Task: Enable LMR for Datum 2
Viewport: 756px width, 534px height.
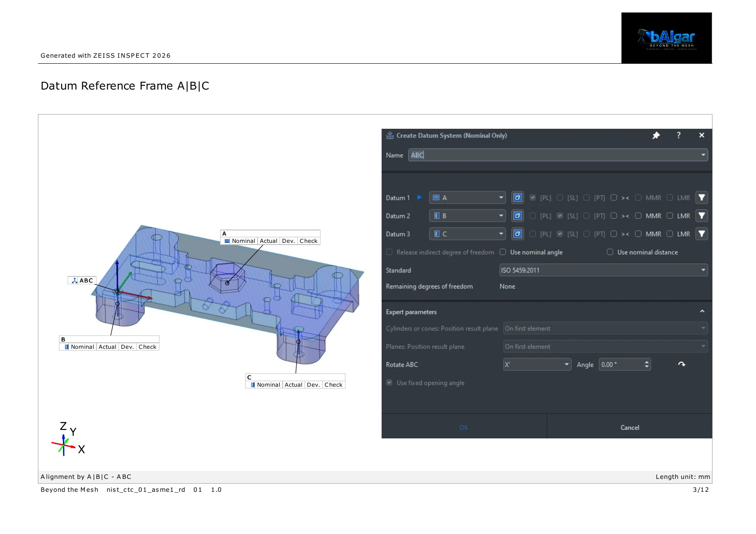Action: [670, 216]
